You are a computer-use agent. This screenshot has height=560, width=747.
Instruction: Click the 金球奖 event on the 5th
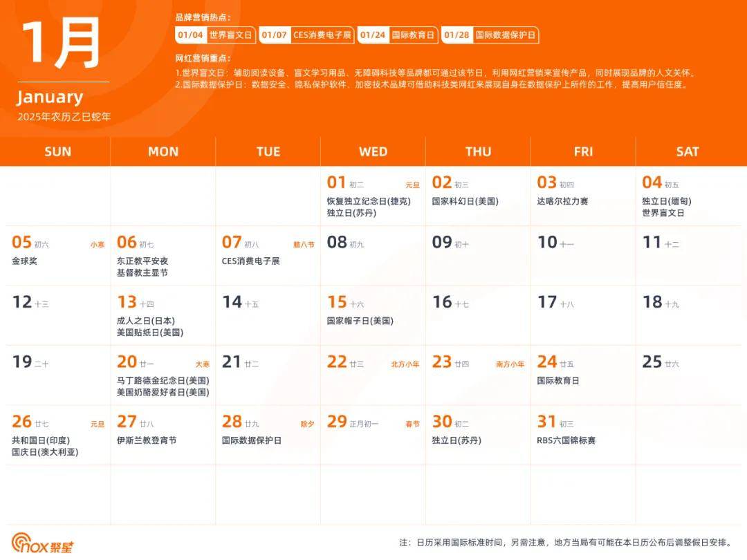[x=26, y=261]
